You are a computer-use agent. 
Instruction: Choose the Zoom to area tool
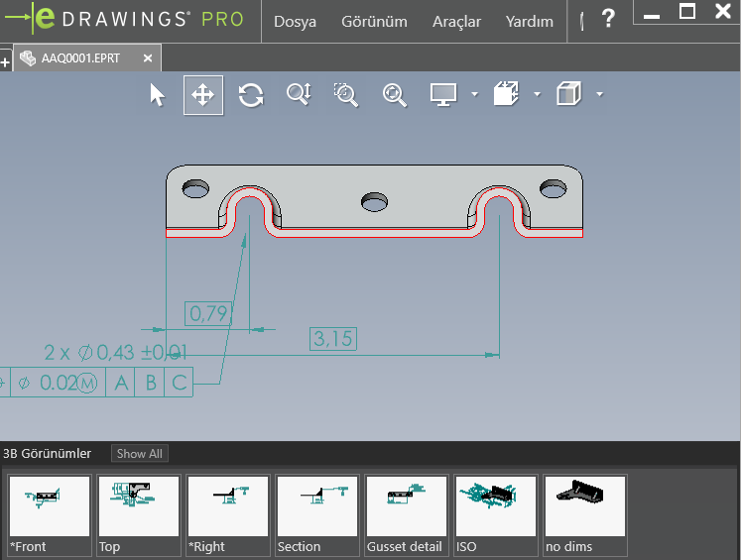coord(345,95)
